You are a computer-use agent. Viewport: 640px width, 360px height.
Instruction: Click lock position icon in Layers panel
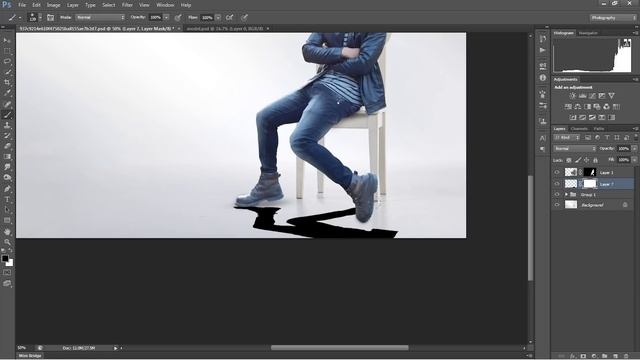pyautogui.click(x=587, y=160)
